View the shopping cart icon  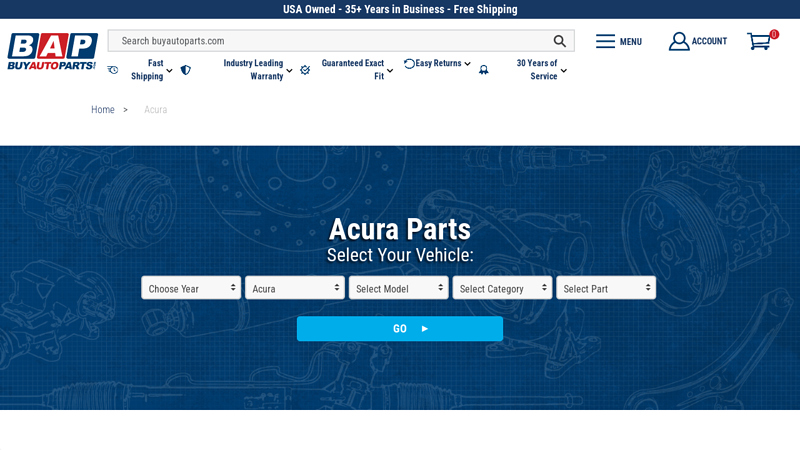point(759,41)
